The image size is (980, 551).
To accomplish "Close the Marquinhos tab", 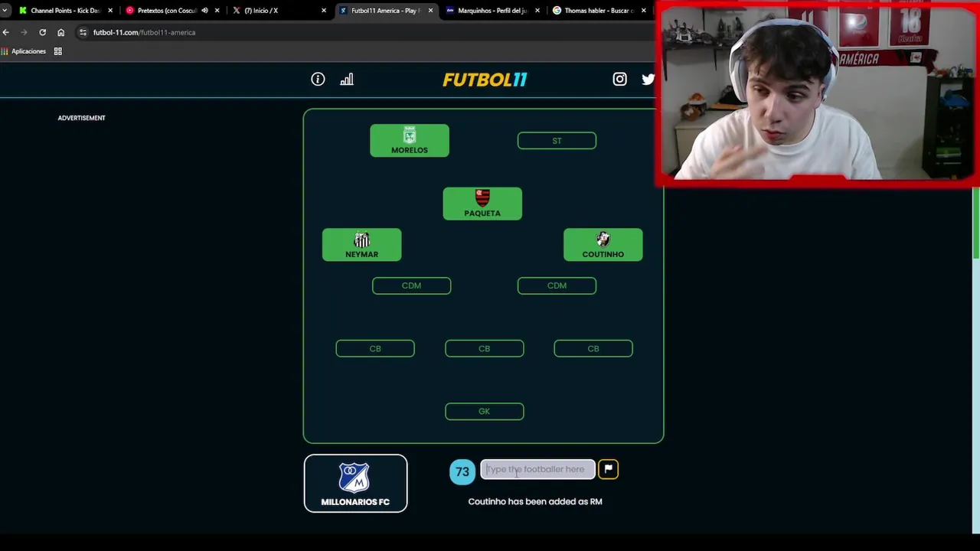I will pyautogui.click(x=537, y=11).
